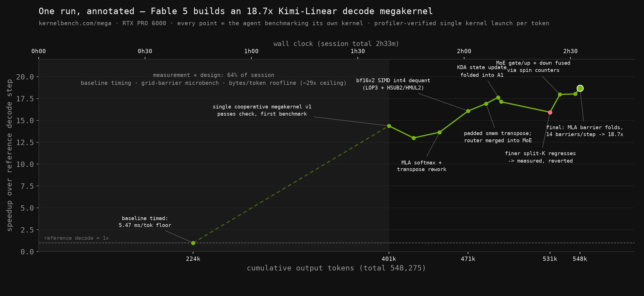This screenshot has height=296, width=644.
Task: Select the final white-outlined 18.7x data point
Action: pos(580,88)
